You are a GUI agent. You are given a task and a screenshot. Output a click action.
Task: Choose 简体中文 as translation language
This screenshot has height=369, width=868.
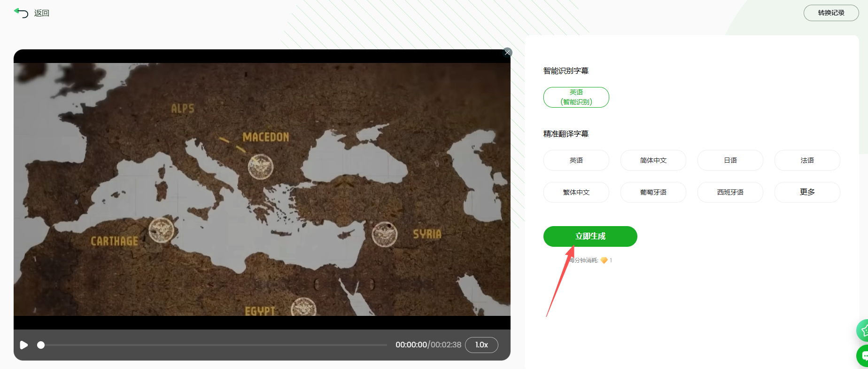pyautogui.click(x=653, y=160)
